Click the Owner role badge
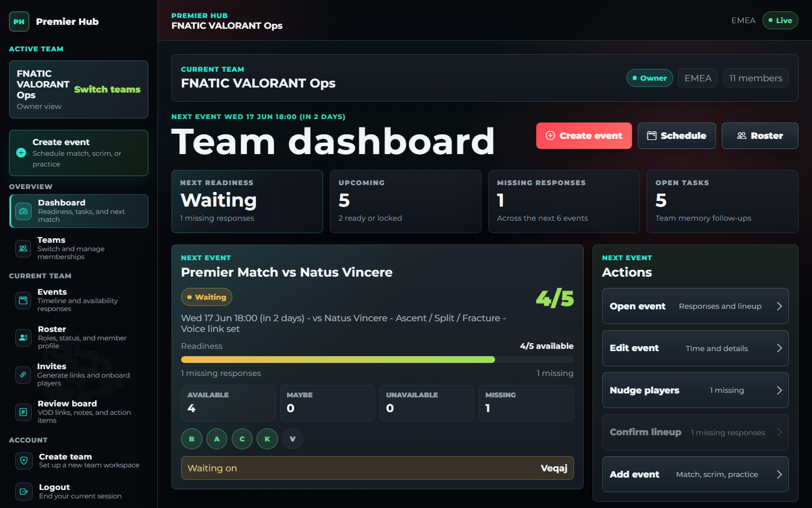 pyautogui.click(x=650, y=78)
